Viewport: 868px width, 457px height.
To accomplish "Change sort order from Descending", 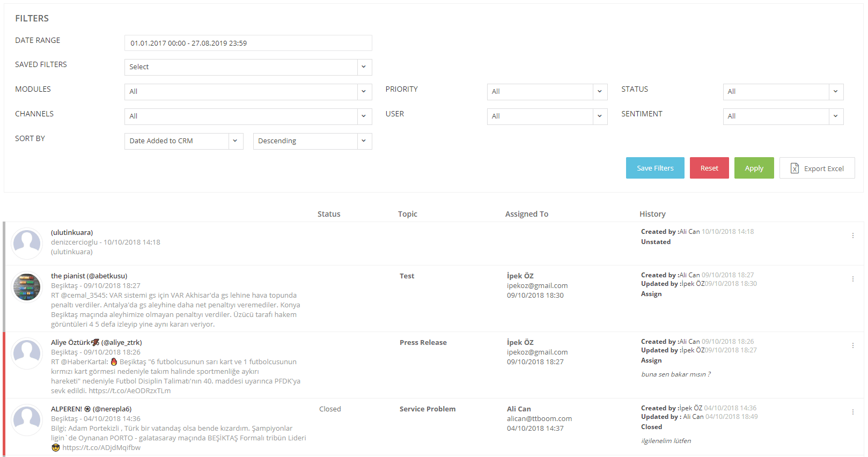I will coord(313,141).
